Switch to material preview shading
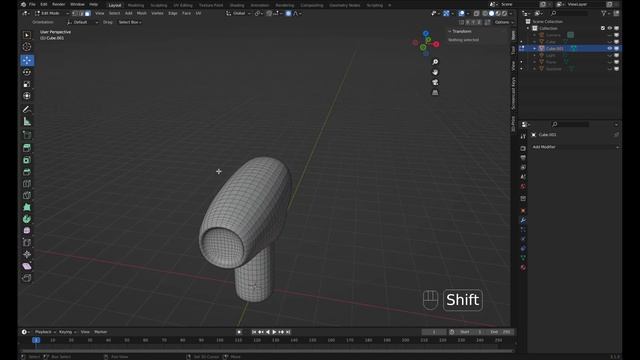This screenshot has width=640, height=360. 498,13
